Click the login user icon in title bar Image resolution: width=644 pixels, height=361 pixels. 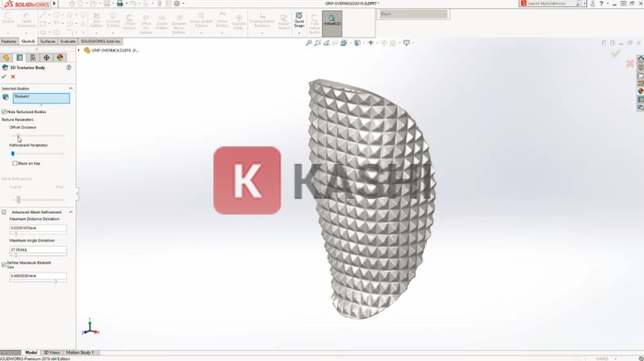[592, 4]
